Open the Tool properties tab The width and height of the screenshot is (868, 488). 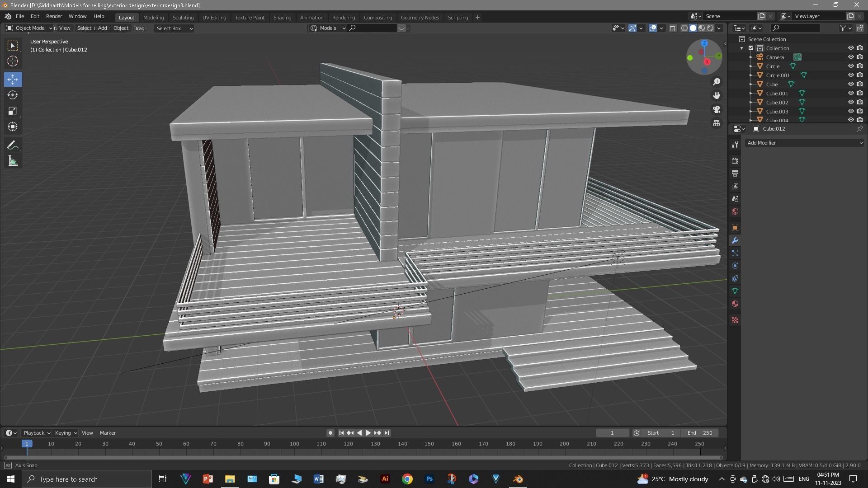pos(735,144)
